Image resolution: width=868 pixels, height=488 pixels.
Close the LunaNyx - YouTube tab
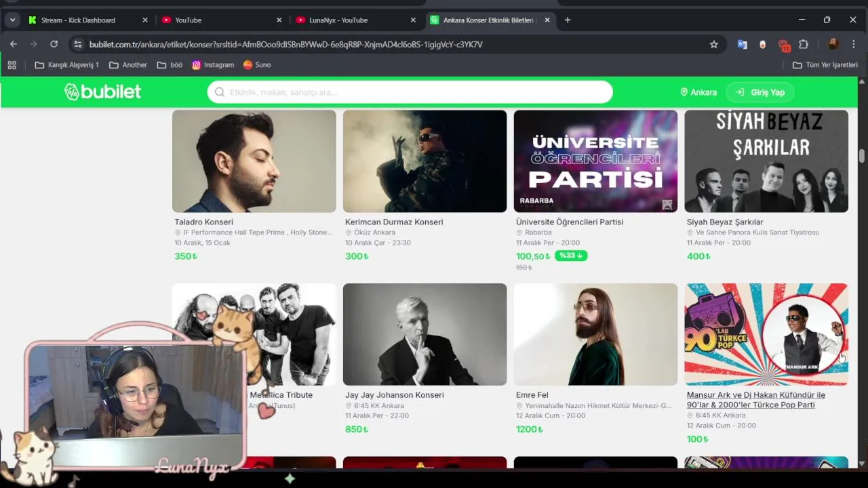[413, 20]
